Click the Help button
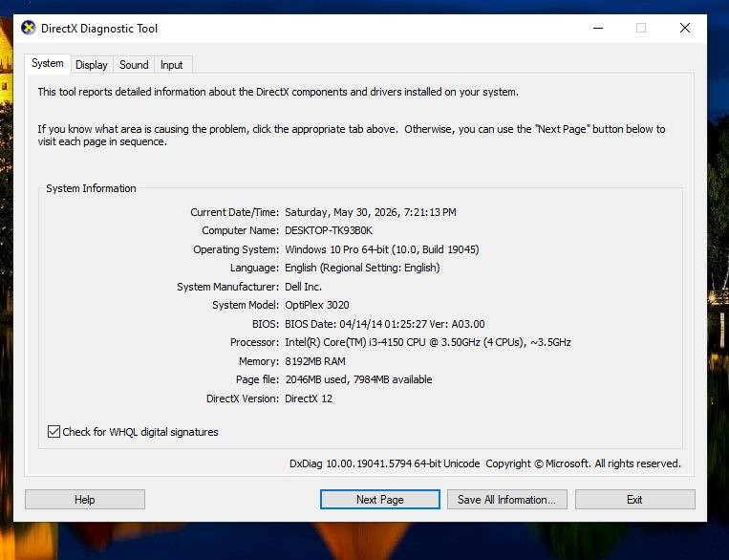 pyautogui.click(x=85, y=500)
